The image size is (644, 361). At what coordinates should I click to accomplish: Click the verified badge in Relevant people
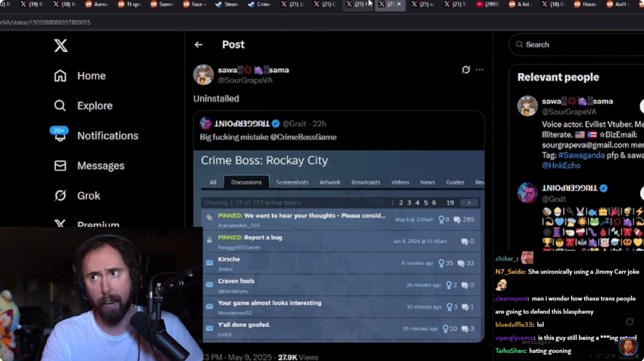click(604, 188)
